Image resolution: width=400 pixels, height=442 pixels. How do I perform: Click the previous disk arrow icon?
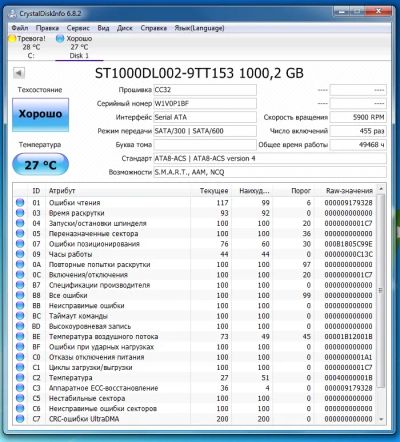click(x=19, y=73)
